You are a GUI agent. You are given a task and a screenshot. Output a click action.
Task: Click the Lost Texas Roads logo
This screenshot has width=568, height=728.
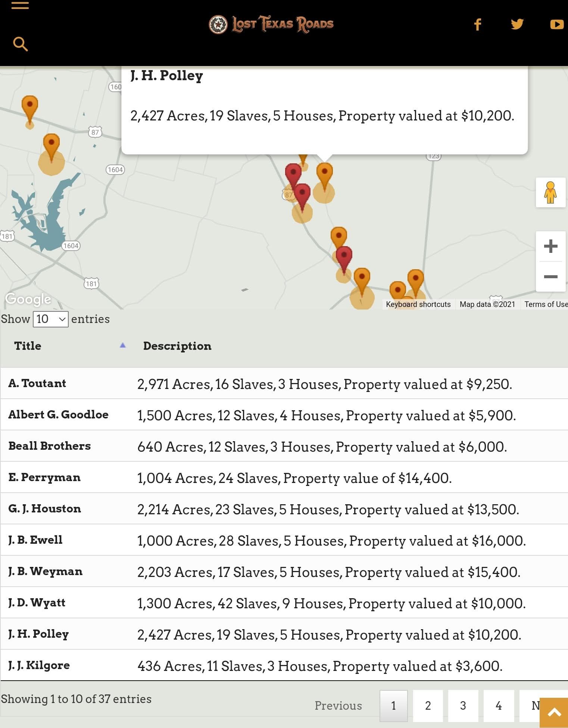tap(271, 24)
